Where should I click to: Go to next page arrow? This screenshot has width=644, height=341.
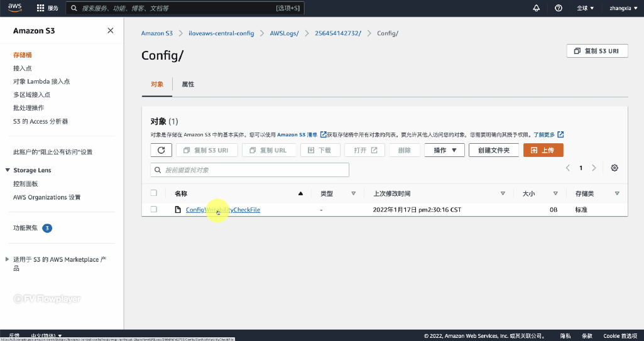tap(594, 168)
